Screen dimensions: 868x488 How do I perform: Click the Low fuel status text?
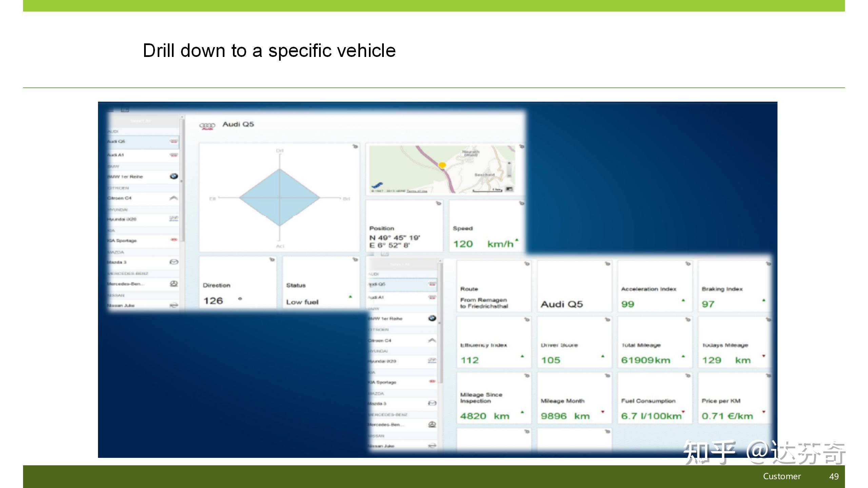pos(302,302)
